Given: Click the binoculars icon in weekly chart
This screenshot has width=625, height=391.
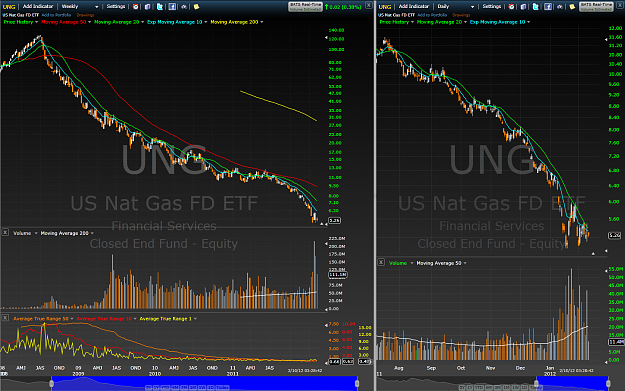Looking at the screenshot, I should [184, 7].
